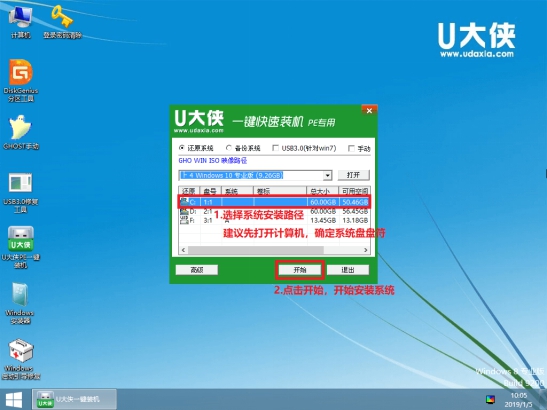Click the 总大小 column header
547x410 pixels.
coord(322,191)
